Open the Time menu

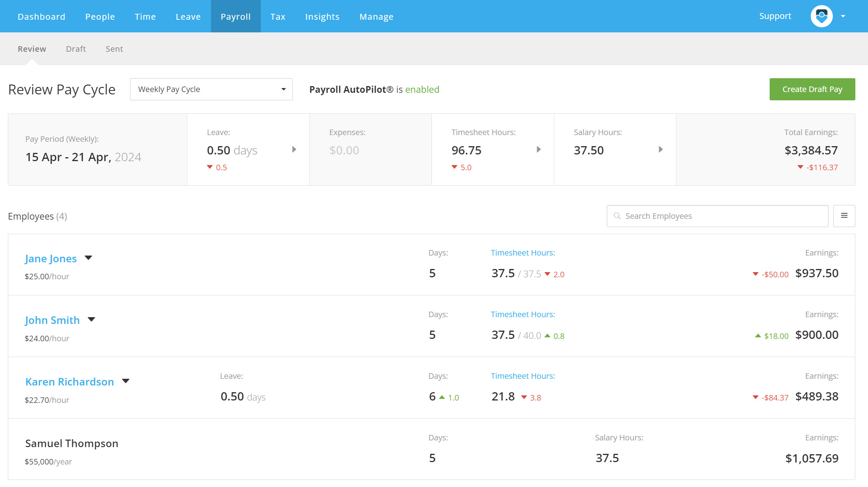click(x=145, y=17)
